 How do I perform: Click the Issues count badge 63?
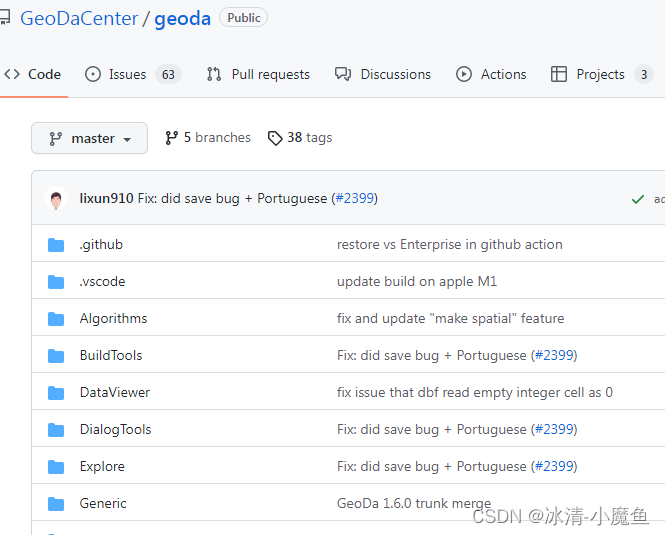coord(168,74)
